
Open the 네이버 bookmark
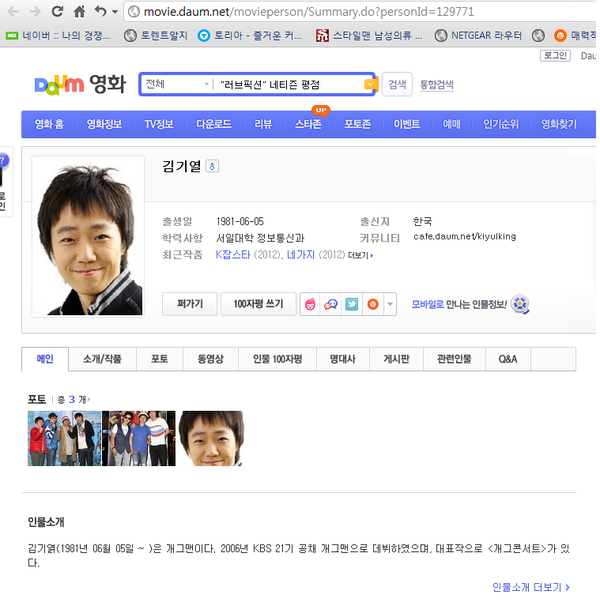point(58,36)
